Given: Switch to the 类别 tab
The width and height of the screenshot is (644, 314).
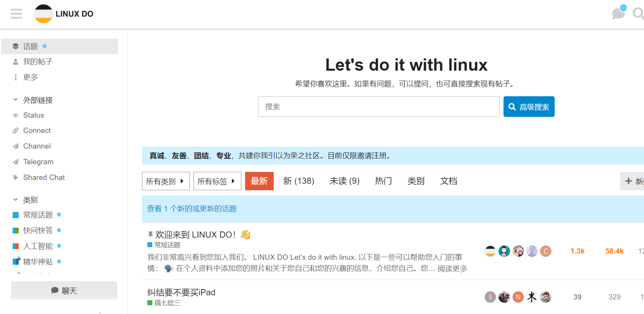Looking at the screenshot, I should point(416,181).
